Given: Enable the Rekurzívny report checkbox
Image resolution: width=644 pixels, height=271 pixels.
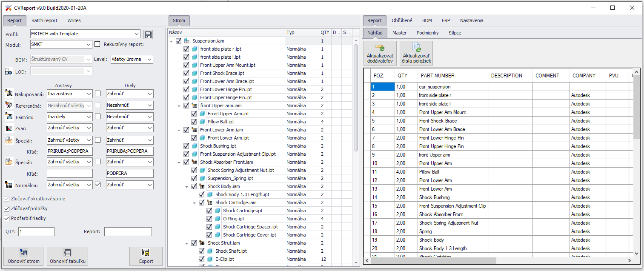Looking at the screenshot, I should [x=97, y=44].
